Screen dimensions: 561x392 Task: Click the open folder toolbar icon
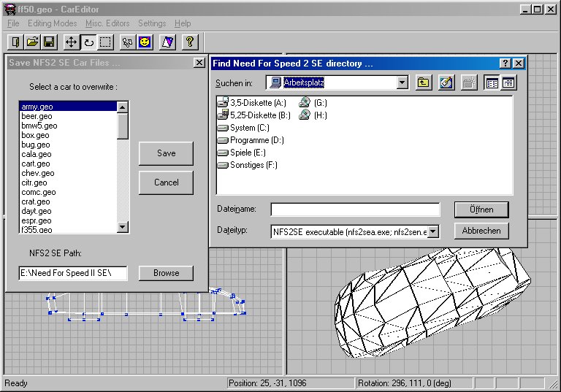click(33, 42)
